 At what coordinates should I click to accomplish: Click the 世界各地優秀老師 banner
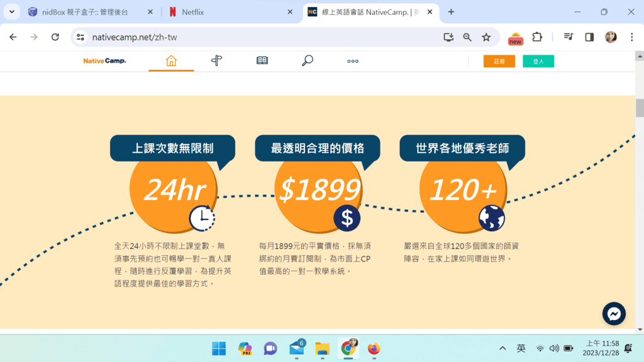click(462, 148)
